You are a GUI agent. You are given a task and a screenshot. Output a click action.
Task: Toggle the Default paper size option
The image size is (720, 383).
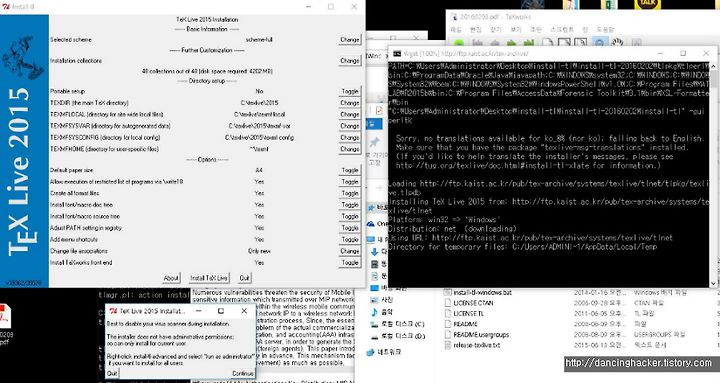350,170
